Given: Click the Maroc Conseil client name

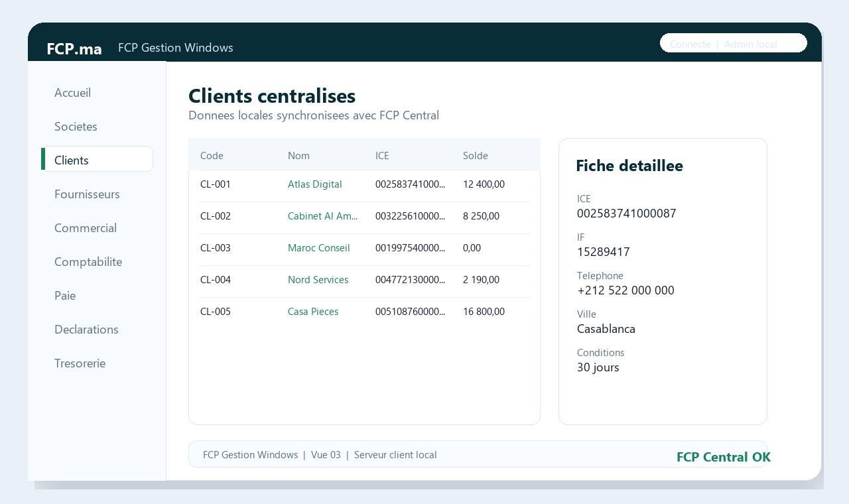Looking at the screenshot, I should 319,248.
